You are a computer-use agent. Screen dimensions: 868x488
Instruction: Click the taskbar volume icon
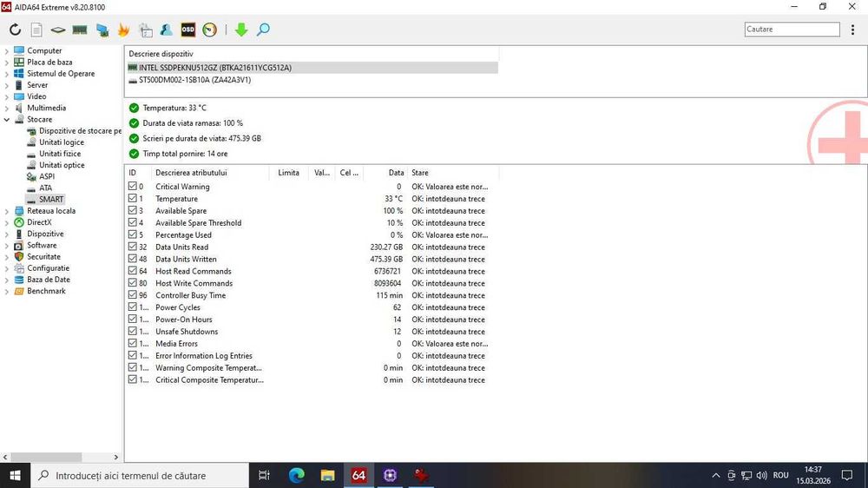tap(762, 475)
